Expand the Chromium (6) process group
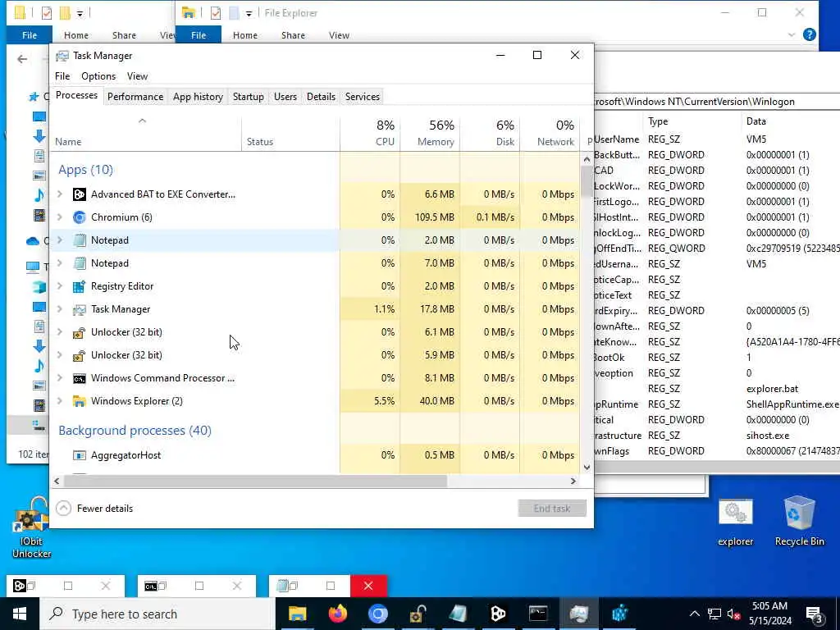Viewport: 840px width, 630px height. coord(60,217)
